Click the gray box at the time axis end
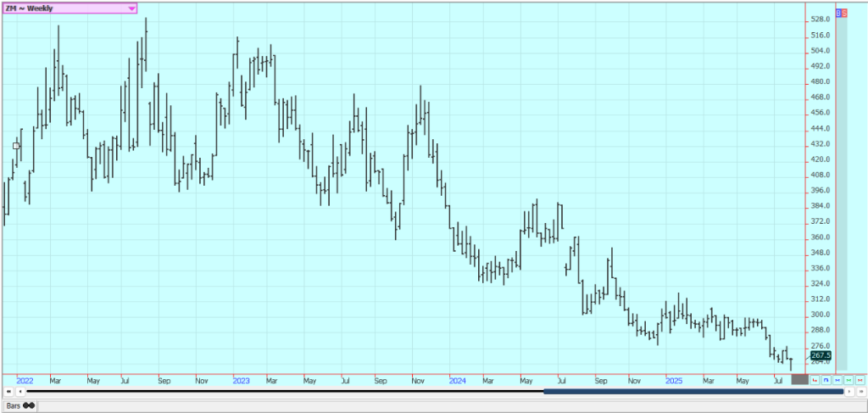Image resolution: width=868 pixels, height=413 pixels. [800, 380]
